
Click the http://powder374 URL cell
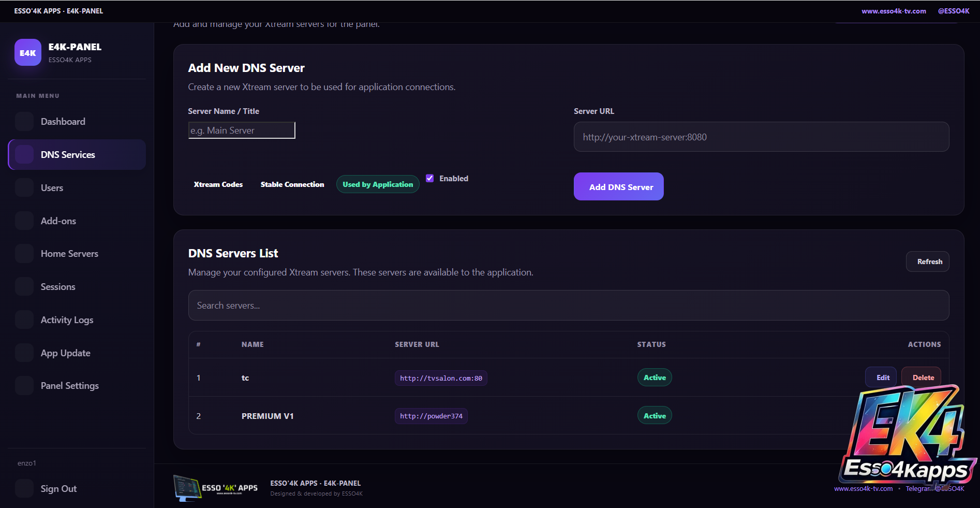tap(431, 416)
